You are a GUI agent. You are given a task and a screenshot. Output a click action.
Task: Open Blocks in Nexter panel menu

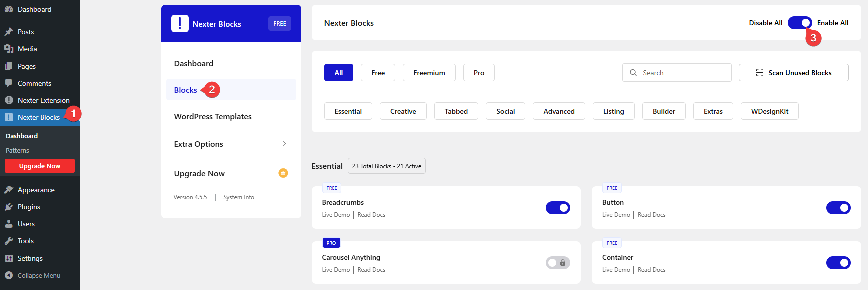231,90
